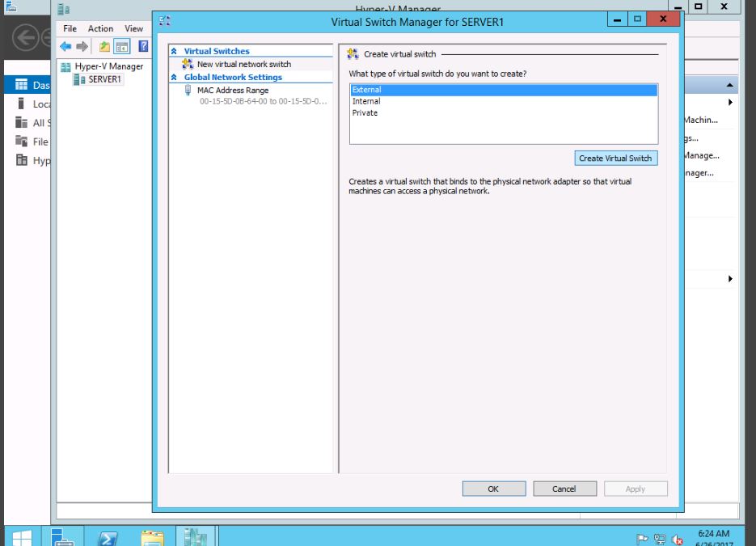Viewport: 756px width, 546px height.
Task: Click the Forward arrow in Hyper-V Manager toolbar
Action: pos(82,46)
